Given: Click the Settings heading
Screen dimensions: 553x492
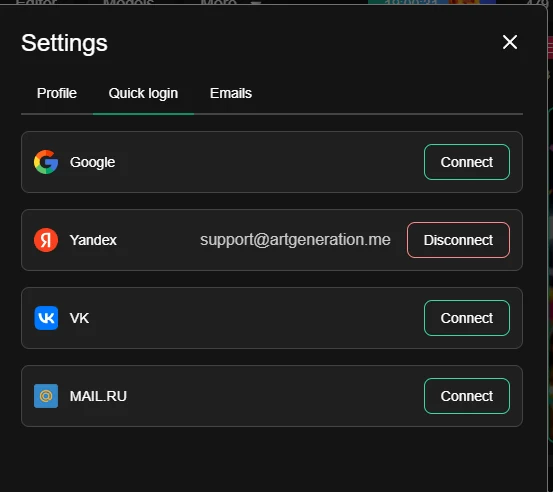Looking at the screenshot, I should [x=64, y=43].
